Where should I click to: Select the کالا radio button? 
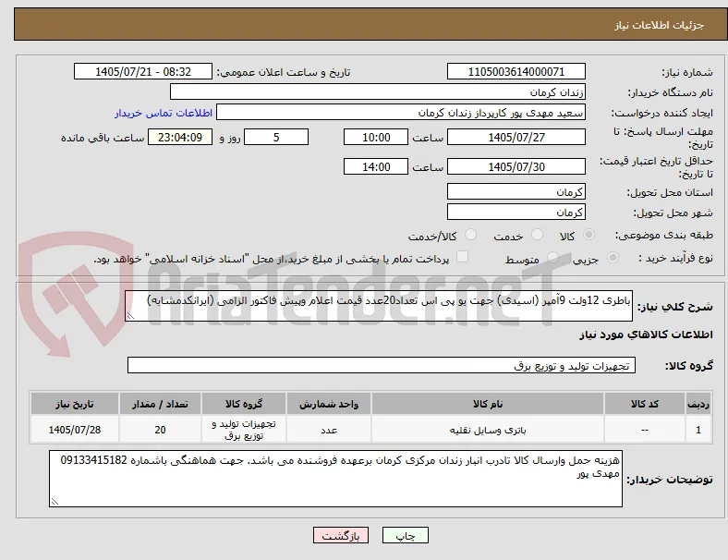(x=588, y=235)
